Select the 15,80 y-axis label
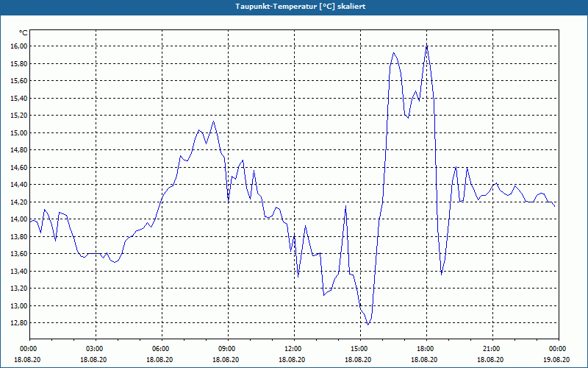588x368 pixels. (x=18, y=63)
